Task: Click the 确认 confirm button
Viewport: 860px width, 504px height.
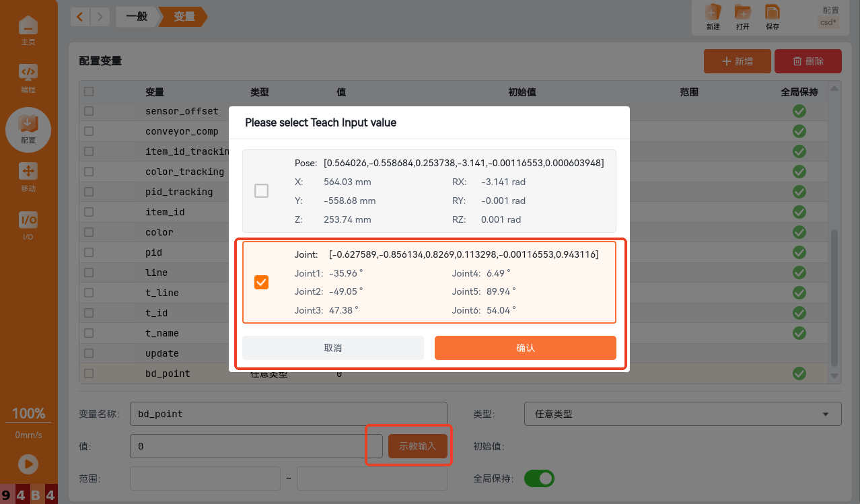Action: click(x=525, y=348)
